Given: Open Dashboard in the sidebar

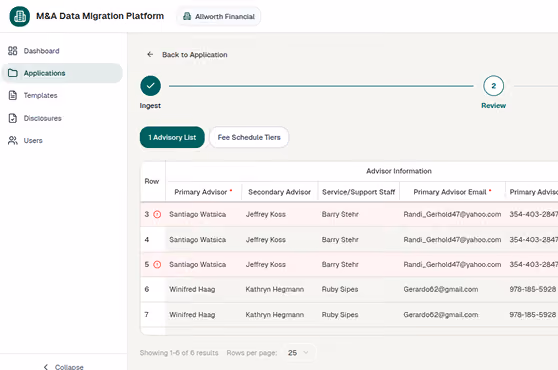Looking at the screenshot, I should (41, 51).
